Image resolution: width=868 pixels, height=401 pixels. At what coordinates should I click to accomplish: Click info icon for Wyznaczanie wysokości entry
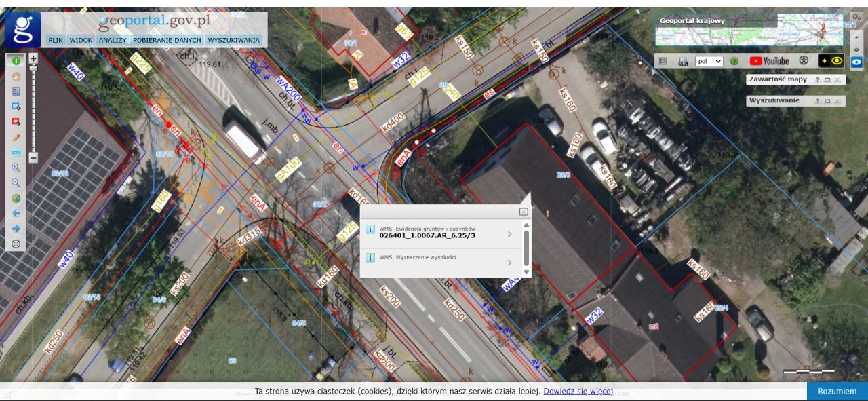(x=370, y=258)
